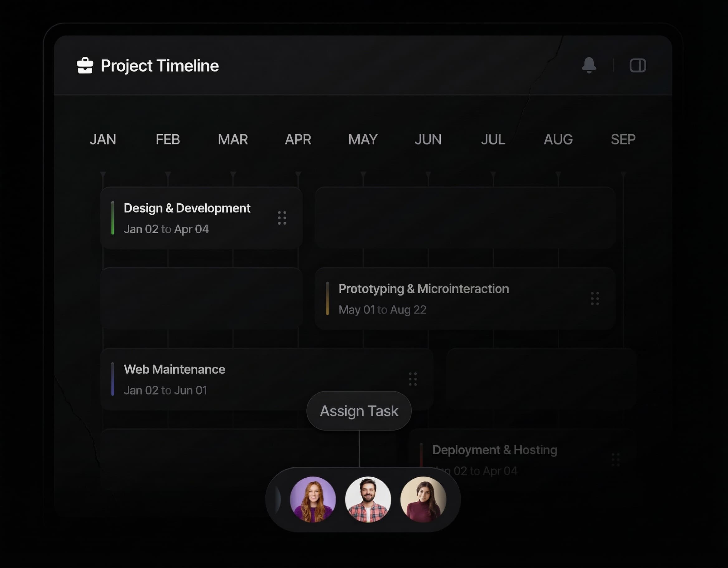Select the MAY month label
This screenshot has height=568, width=728.
[x=363, y=139]
